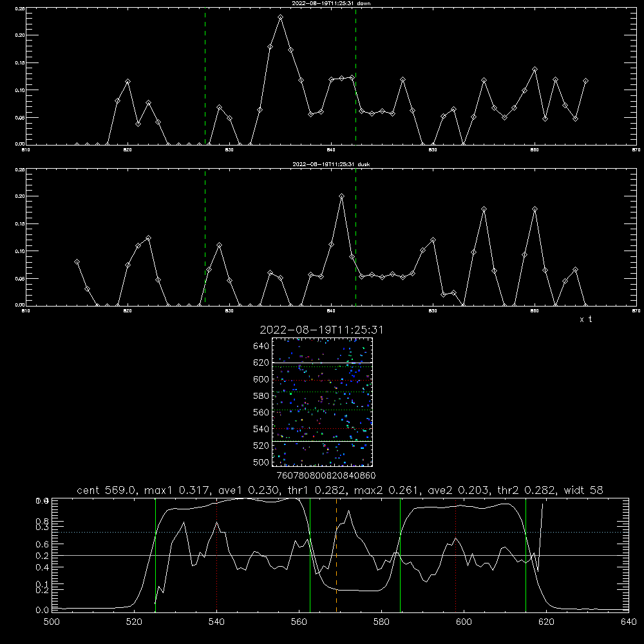Image resolution: width=644 pixels, height=644 pixels.
Task: Click the highest peak diamond in the dawn plot
Action: (x=281, y=17)
